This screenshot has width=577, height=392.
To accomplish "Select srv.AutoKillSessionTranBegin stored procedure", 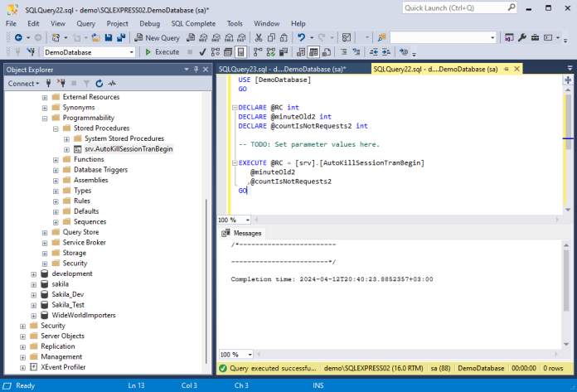I will (128, 149).
